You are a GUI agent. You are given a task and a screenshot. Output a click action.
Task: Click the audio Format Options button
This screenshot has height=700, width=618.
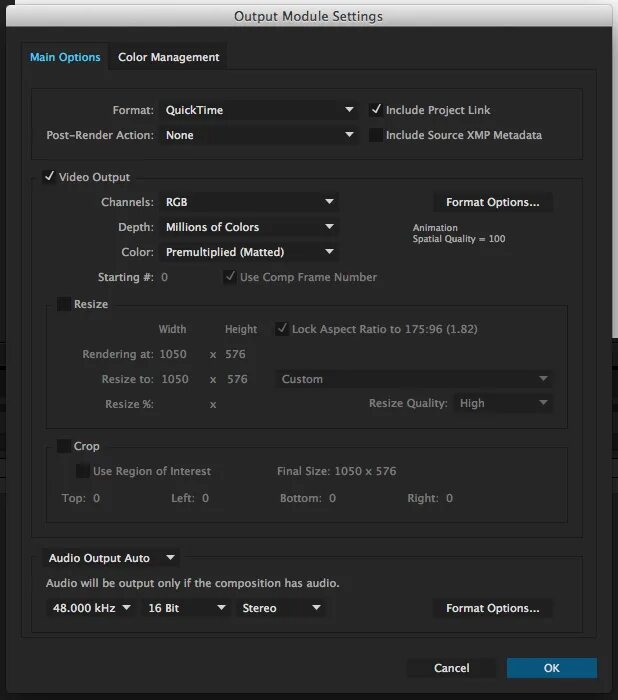tap(493, 608)
